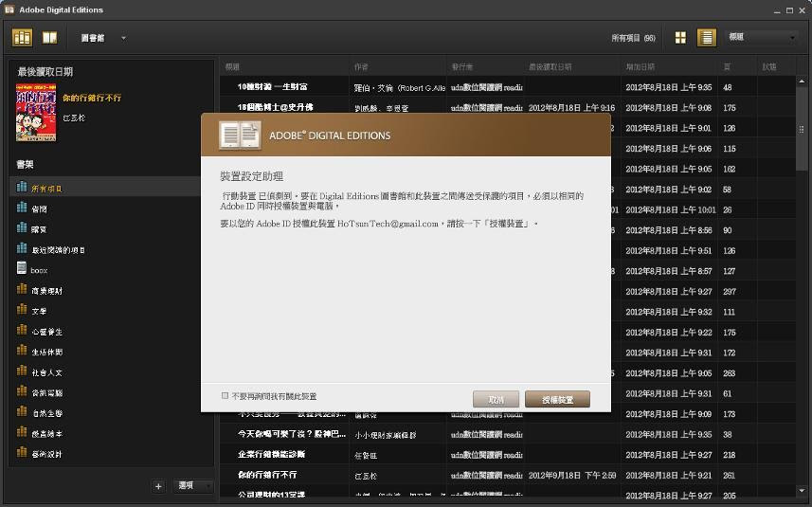Sort by 標題 column header
812x507 pixels.
[284, 66]
